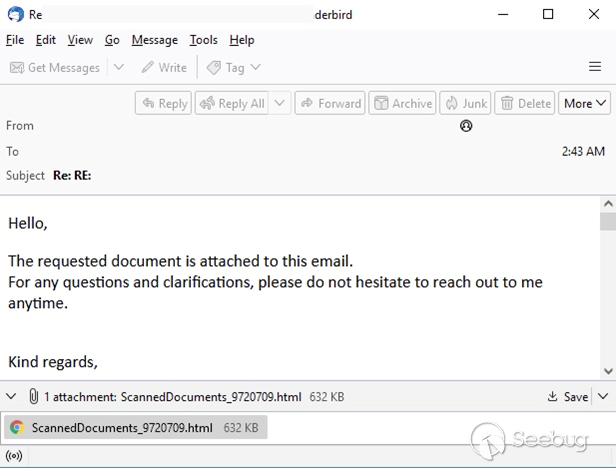Open the More actions dropdown
This screenshot has width=616, height=468.
585,103
